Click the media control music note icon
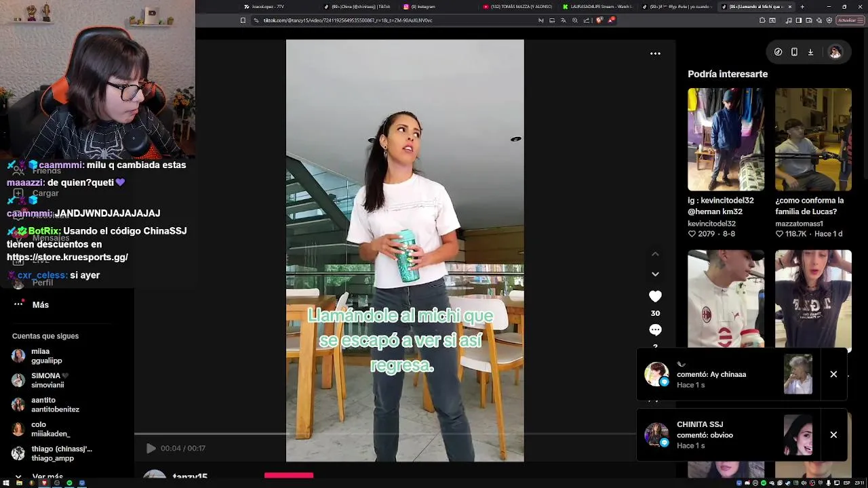 coord(788,20)
